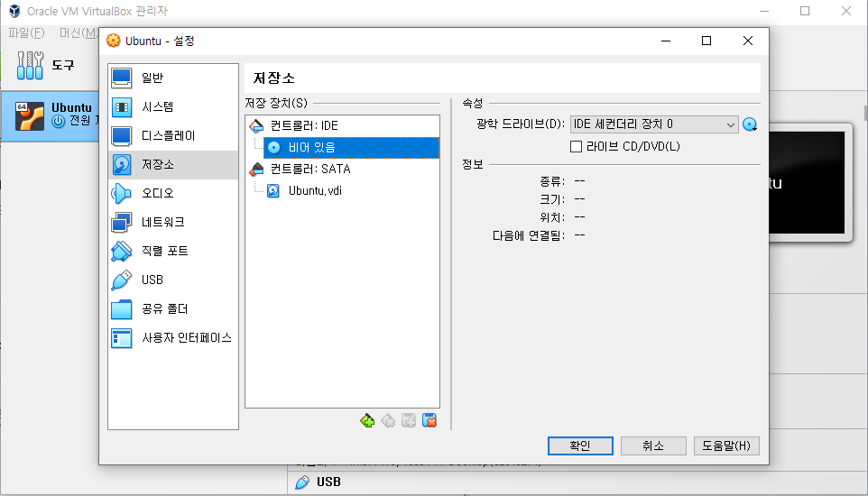Click the VirtualBox logo in title bar

[15, 11]
